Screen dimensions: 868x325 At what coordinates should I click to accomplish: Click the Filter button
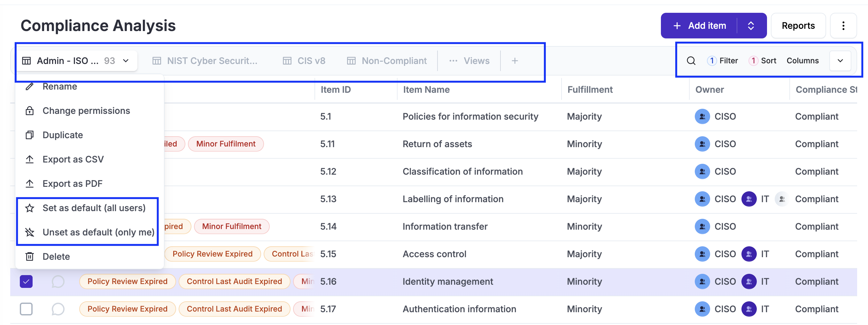(x=723, y=61)
